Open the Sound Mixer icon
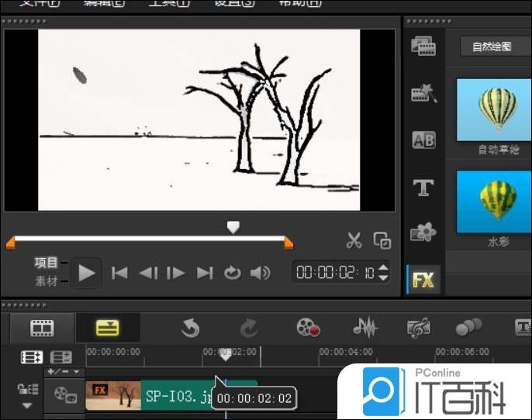This screenshot has height=420, width=532. coord(365,327)
